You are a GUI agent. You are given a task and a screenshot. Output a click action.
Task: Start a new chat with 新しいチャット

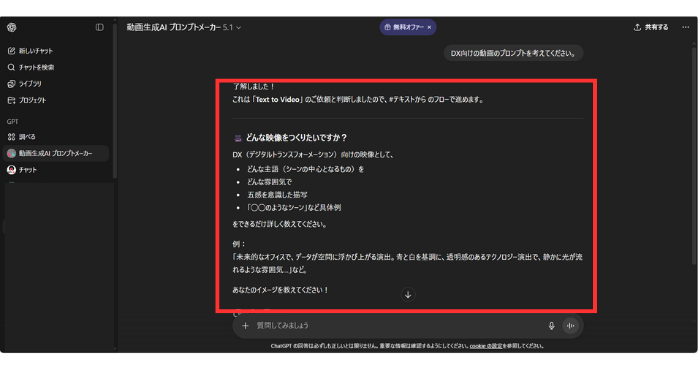(30, 51)
